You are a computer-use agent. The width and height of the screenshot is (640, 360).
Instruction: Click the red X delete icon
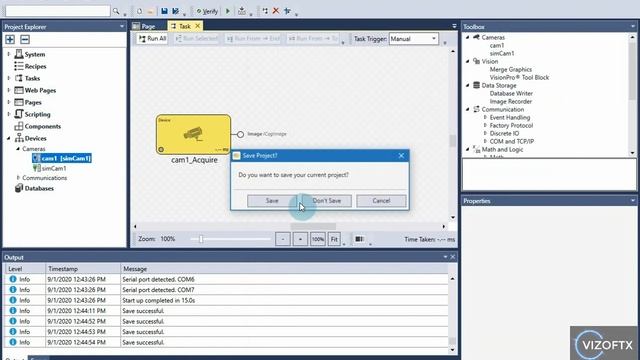coord(276,11)
